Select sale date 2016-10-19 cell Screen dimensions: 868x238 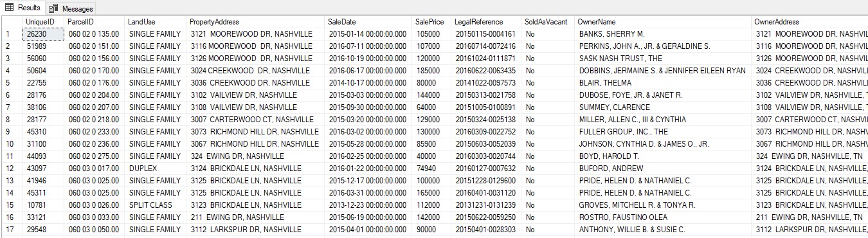pos(368,59)
